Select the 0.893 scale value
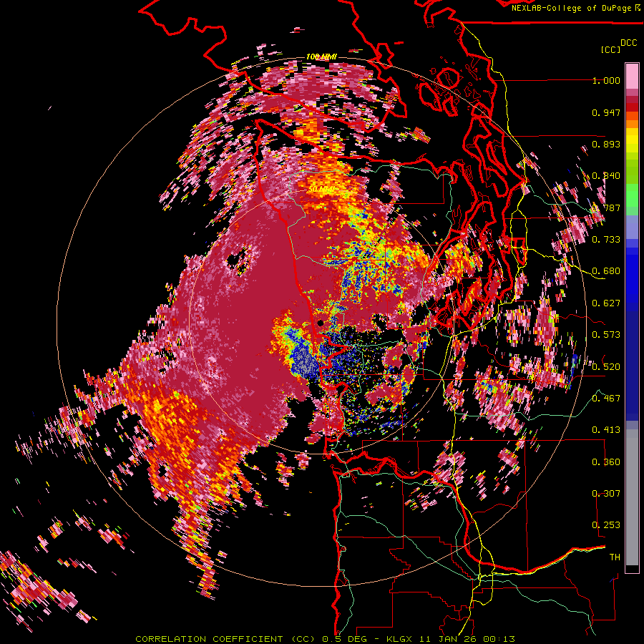This screenshot has width=644, height=644. tap(606, 144)
